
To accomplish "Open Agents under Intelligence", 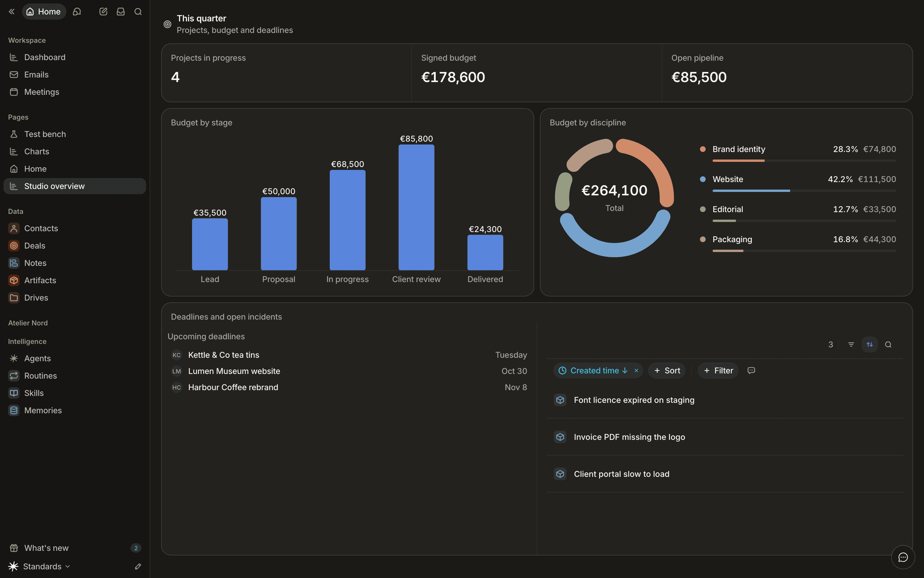I will click(x=75, y=358).
